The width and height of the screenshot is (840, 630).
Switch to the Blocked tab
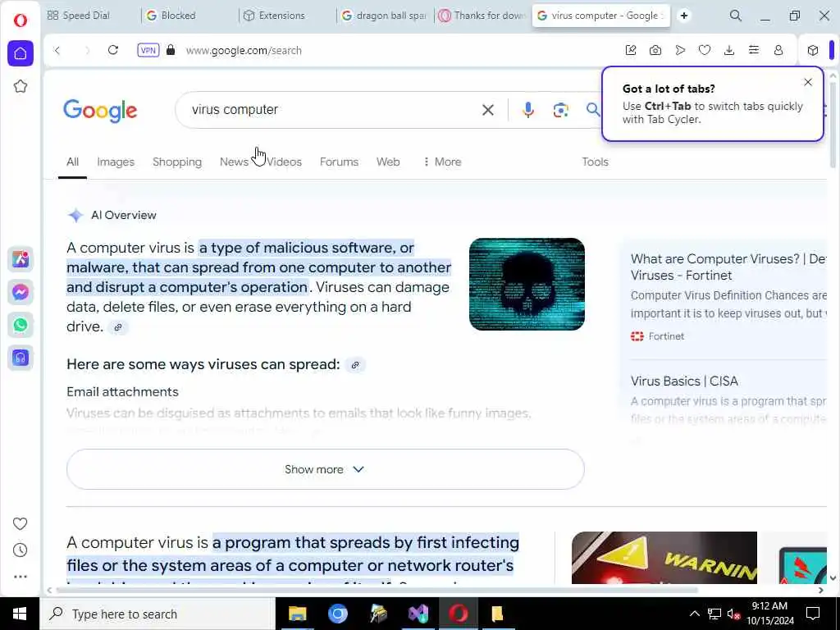[187, 16]
